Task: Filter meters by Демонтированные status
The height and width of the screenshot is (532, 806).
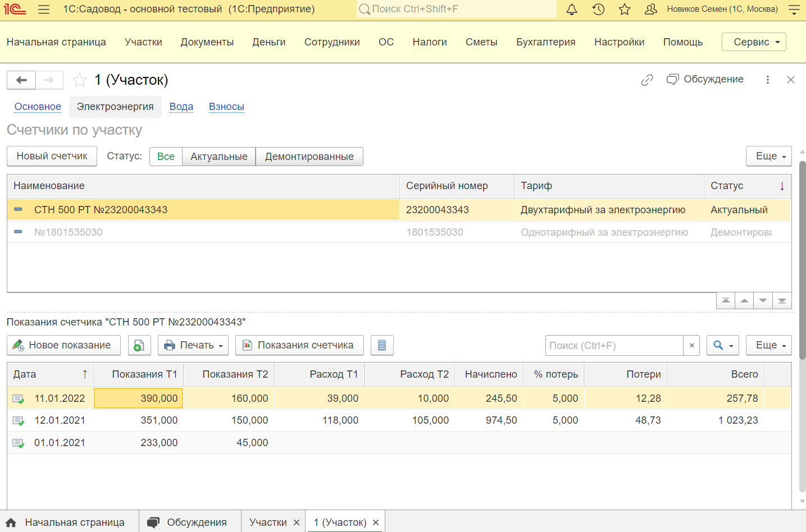Action: [309, 157]
